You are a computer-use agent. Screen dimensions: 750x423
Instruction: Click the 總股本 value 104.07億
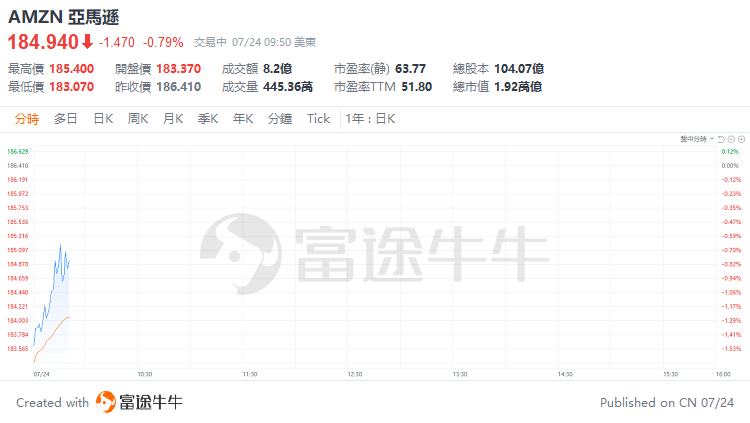coord(519,69)
